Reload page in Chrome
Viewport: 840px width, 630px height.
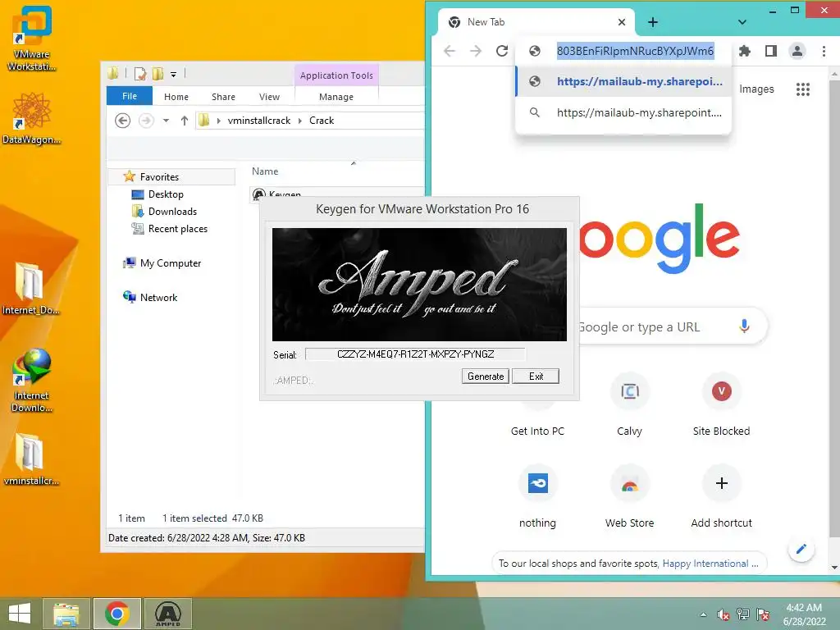coord(502,51)
